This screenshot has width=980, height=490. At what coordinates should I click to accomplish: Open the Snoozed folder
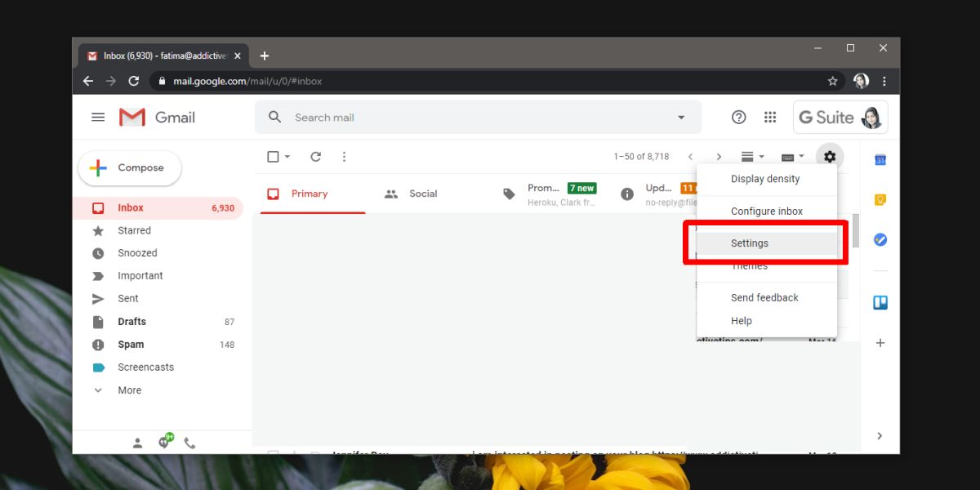(x=158, y=254)
